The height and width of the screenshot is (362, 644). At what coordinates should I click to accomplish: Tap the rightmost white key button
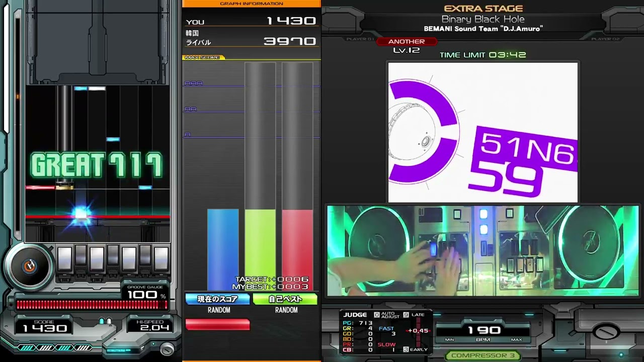[x=161, y=259]
